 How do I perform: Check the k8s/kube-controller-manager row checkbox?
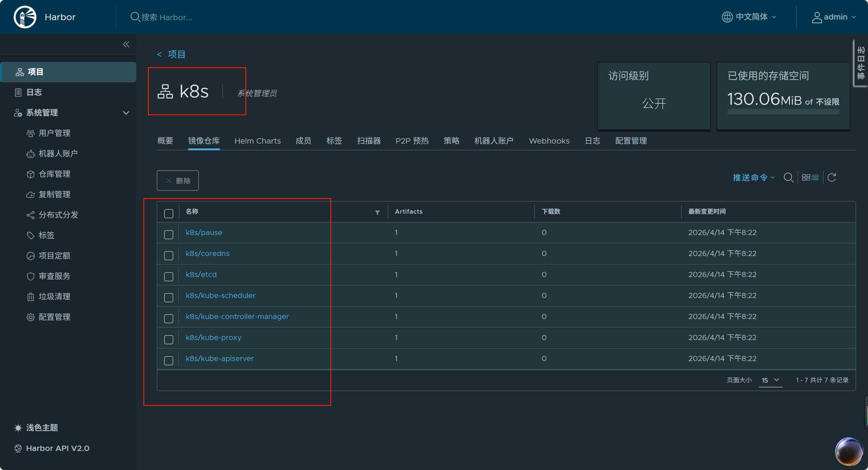(168, 318)
